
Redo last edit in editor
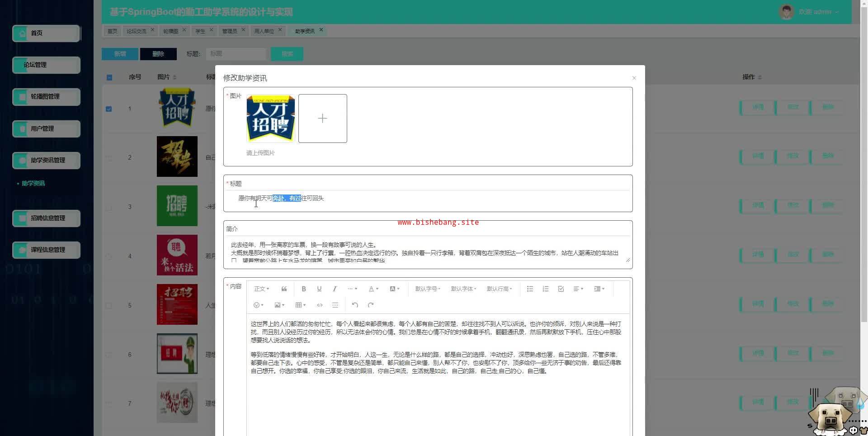(x=371, y=305)
